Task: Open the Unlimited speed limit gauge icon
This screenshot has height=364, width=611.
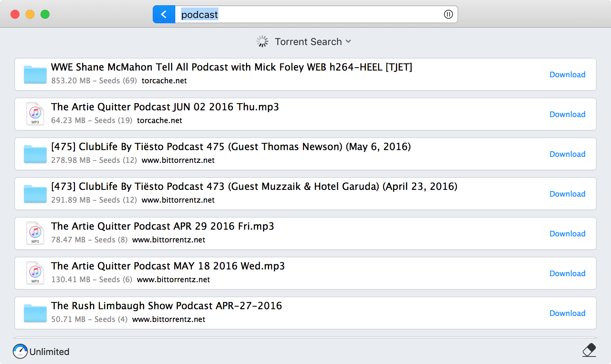Action: pyautogui.click(x=20, y=351)
